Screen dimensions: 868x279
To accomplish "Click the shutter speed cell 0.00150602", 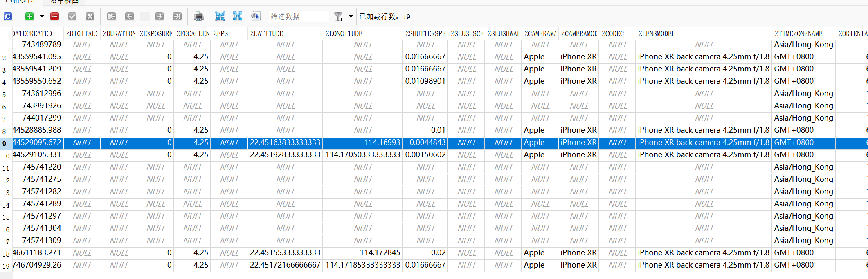I will click(x=425, y=155).
